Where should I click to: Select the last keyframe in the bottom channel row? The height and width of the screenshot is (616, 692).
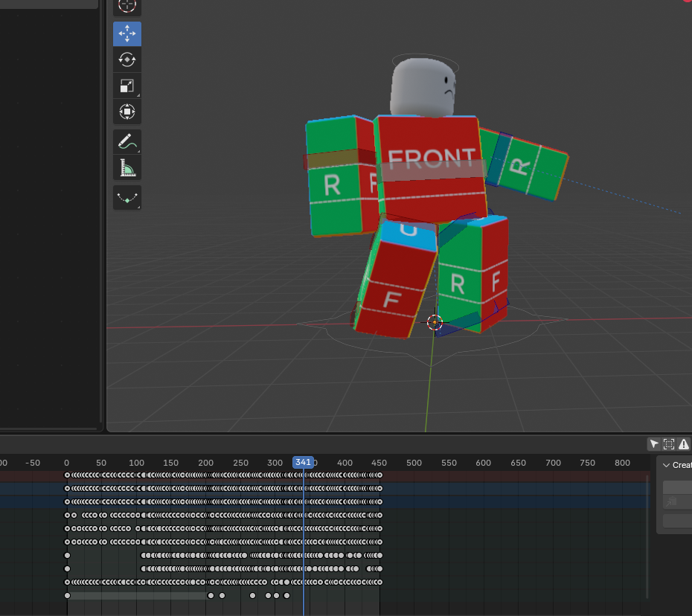287,596
